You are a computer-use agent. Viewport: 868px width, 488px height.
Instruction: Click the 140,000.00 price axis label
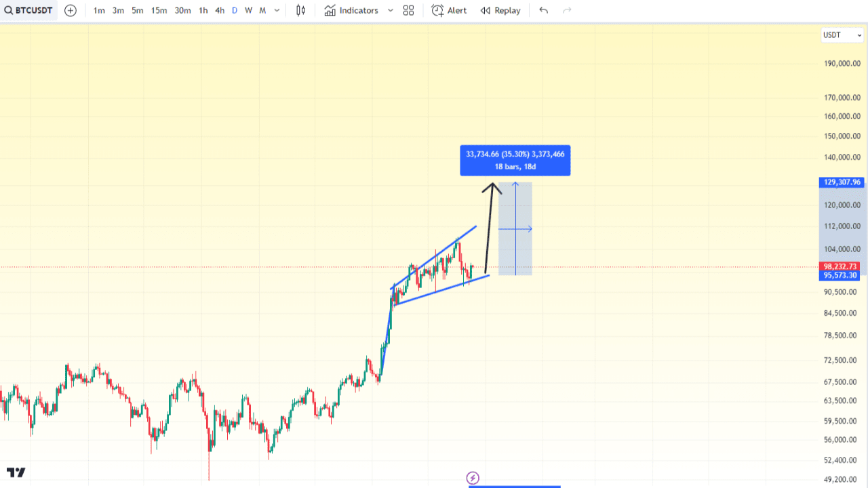pyautogui.click(x=842, y=157)
